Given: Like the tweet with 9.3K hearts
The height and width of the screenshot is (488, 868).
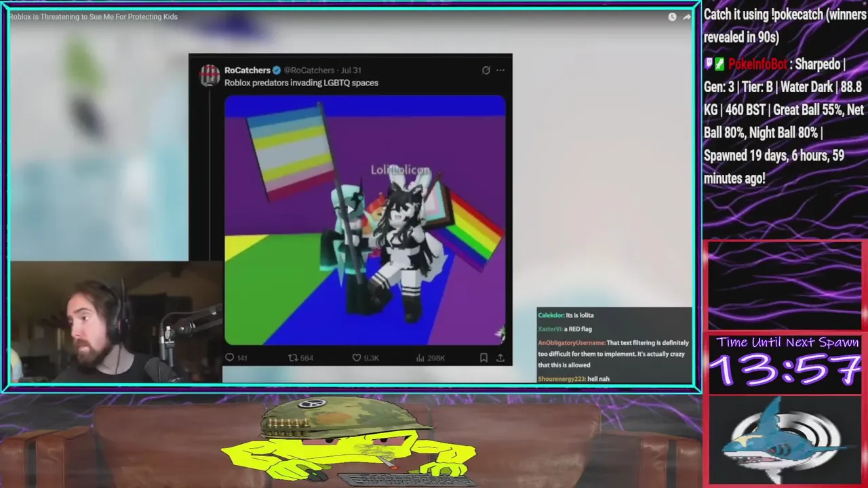Looking at the screenshot, I should (357, 358).
